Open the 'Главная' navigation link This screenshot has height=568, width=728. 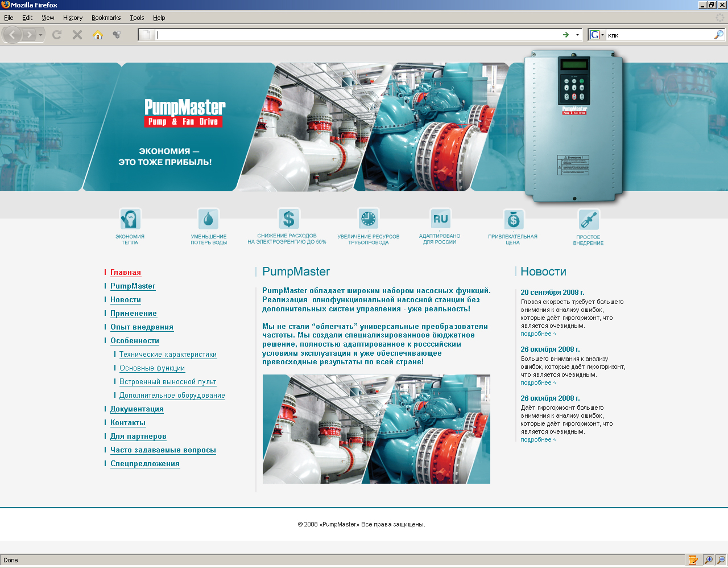pos(126,273)
